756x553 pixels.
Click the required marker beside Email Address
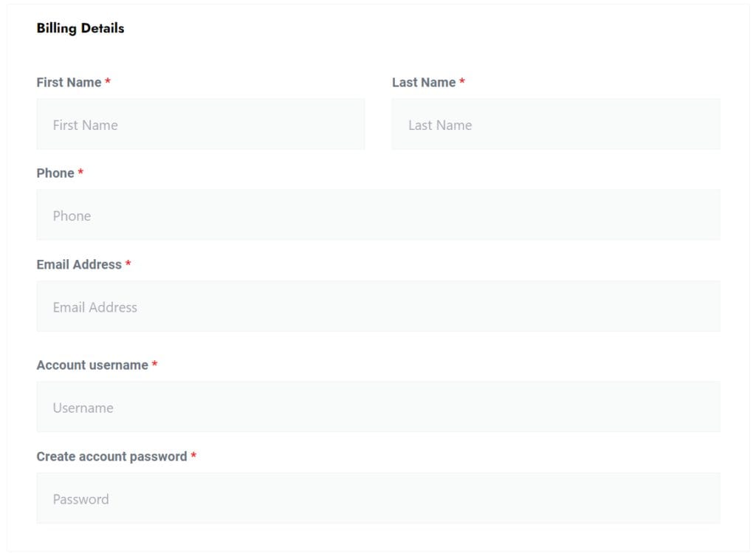click(128, 264)
